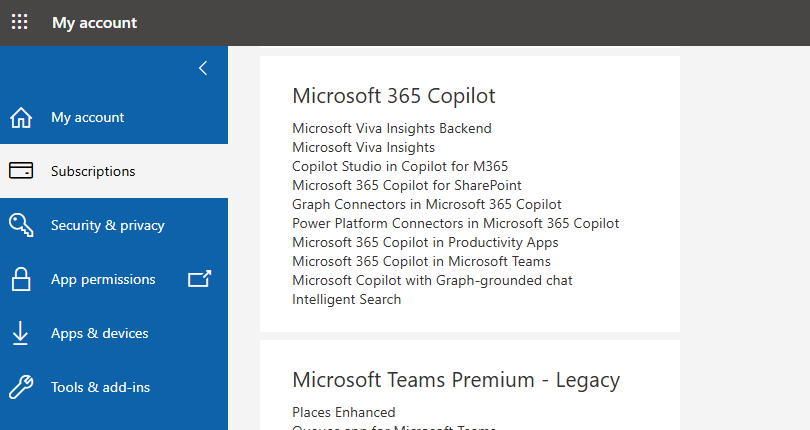Click Microsoft Copilot with Graph-grounded chat
Image resolution: width=810 pixels, height=430 pixels.
pos(432,281)
